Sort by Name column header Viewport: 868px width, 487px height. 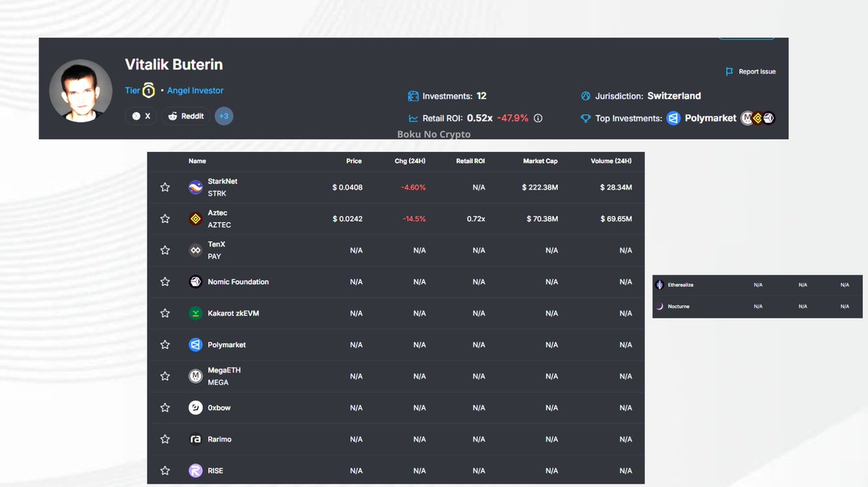point(197,161)
